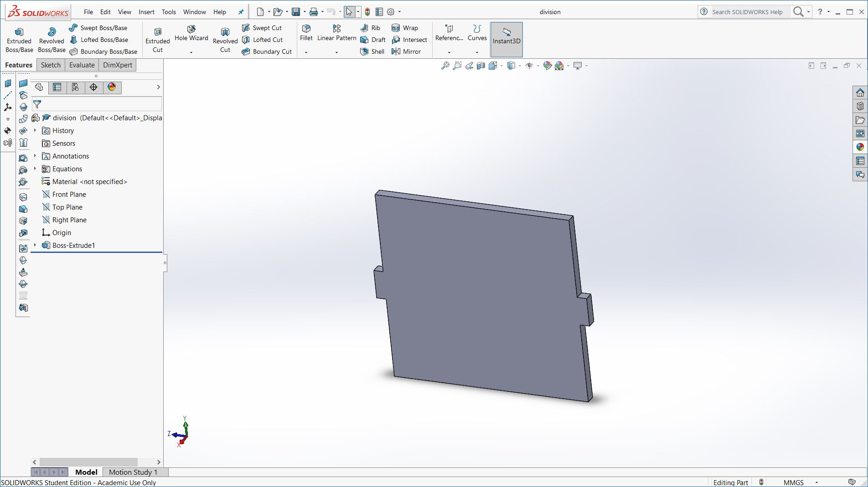
Task: Click the Lofted Cut button
Action: (262, 40)
